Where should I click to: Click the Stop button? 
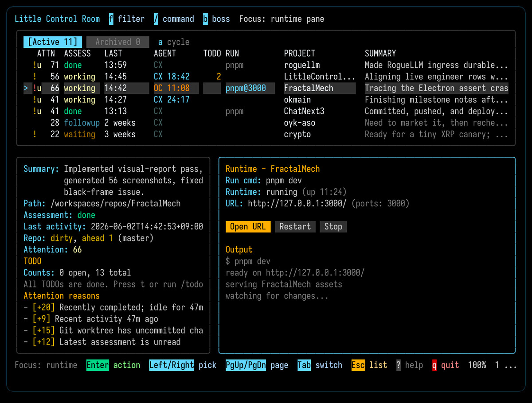pyautogui.click(x=333, y=227)
